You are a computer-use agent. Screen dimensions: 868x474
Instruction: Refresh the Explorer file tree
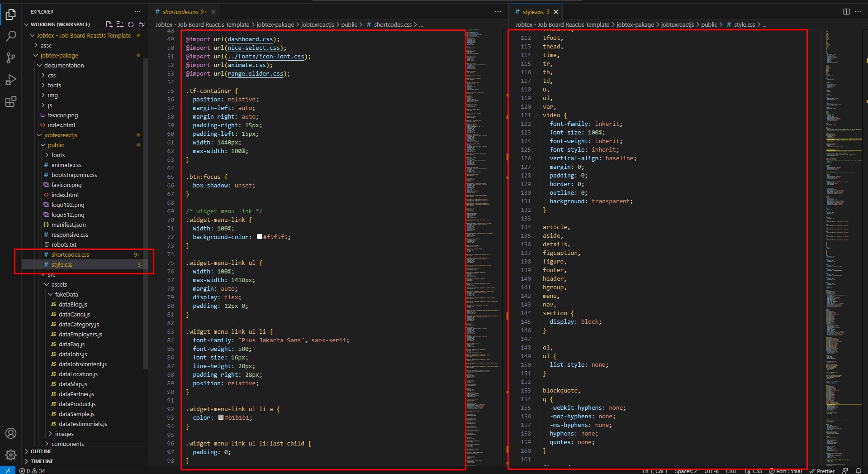pyautogui.click(x=131, y=24)
